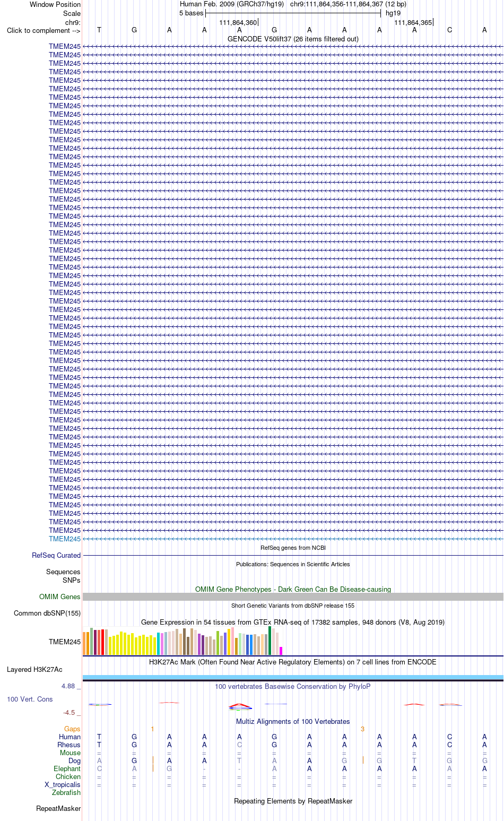This screenshot has height=821, width=504.
Task: Click the 'Sequences' track label
Action: click(63, 572)
